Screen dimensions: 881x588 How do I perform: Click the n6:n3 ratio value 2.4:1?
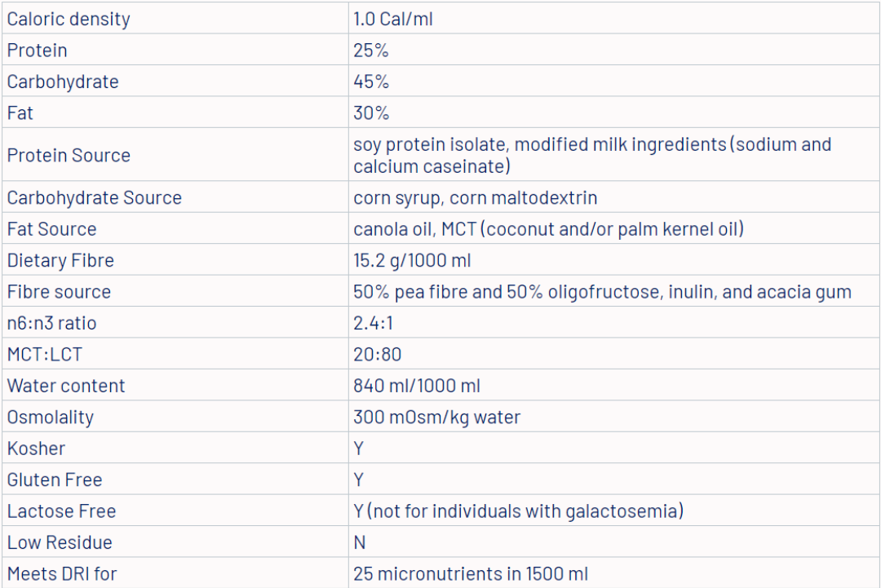[373, 323]
